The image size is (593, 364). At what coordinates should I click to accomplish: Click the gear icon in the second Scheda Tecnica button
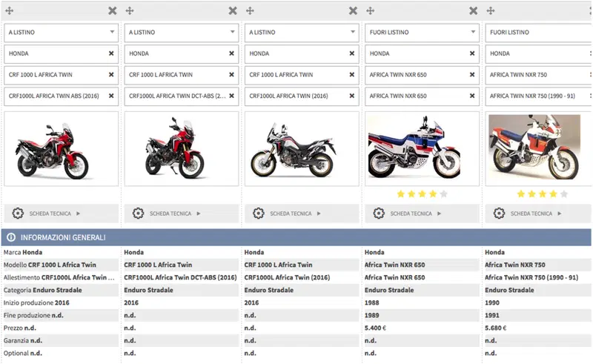tap(138, 214)
